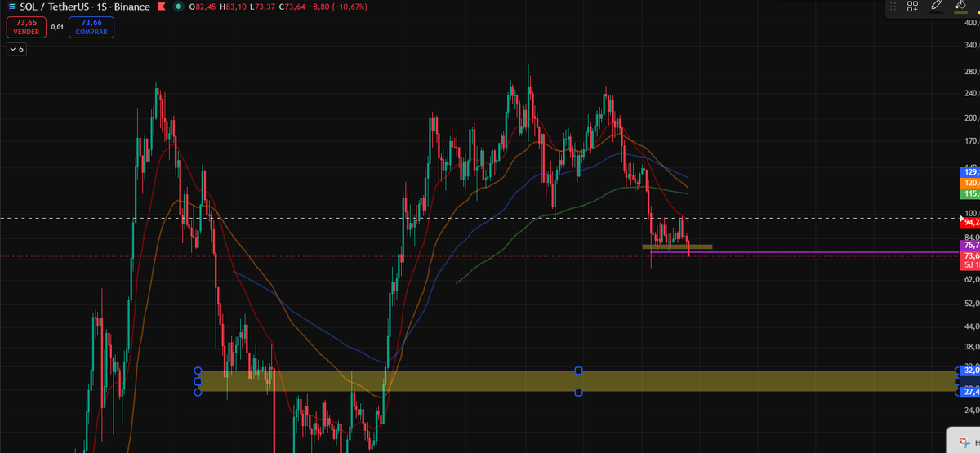Click the SOL coin logo icon
The width and height of the screenshot is (980, 453).
coord(11,7)
